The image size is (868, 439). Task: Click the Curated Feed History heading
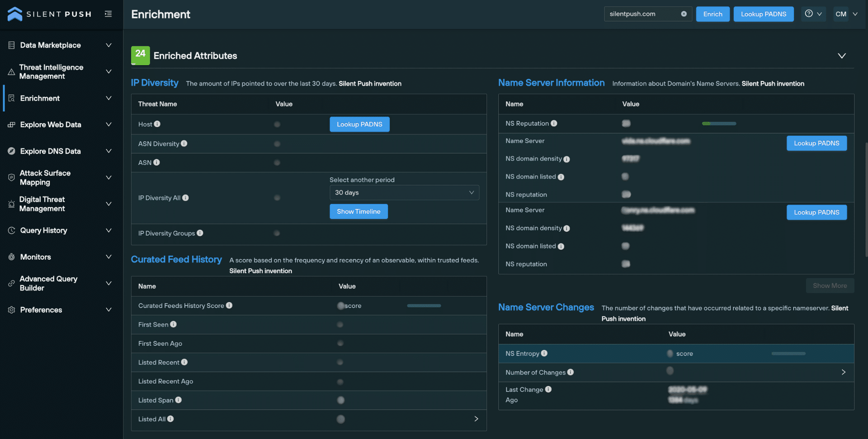(176, 259)
